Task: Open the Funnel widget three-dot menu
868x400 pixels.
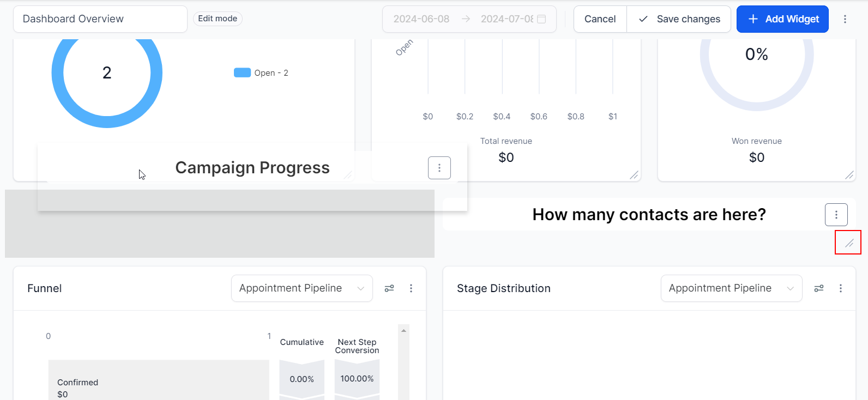Action: click(411, 288)
